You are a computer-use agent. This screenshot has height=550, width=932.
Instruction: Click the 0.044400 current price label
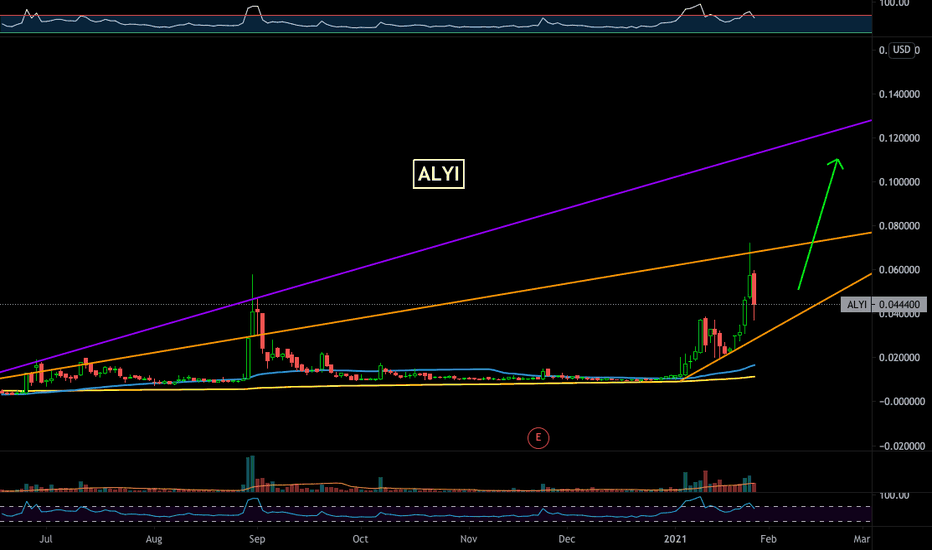[899, 305]
